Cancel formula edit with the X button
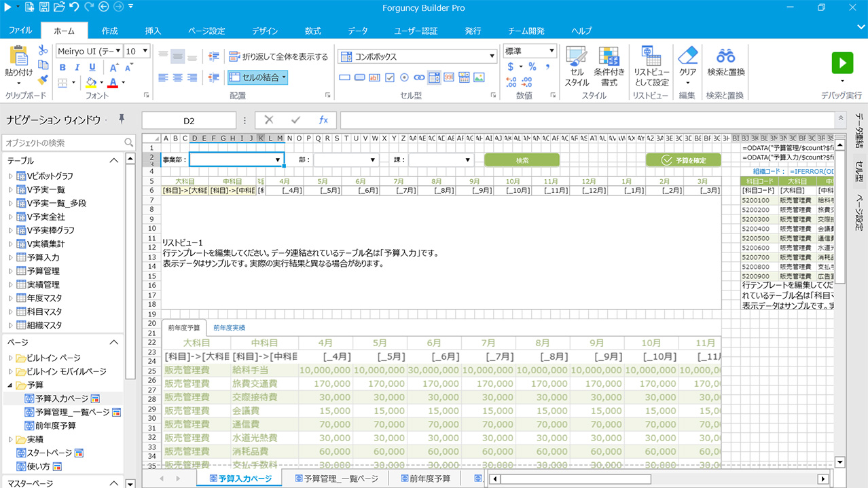Viewport: 868px width, 488px height. pos(269,120)
